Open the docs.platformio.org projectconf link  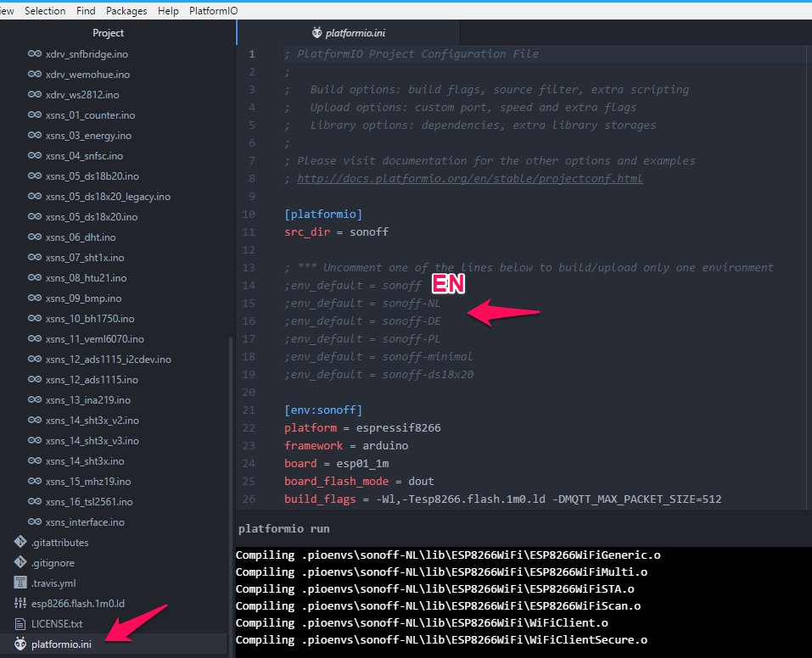(x=470, y=179)
